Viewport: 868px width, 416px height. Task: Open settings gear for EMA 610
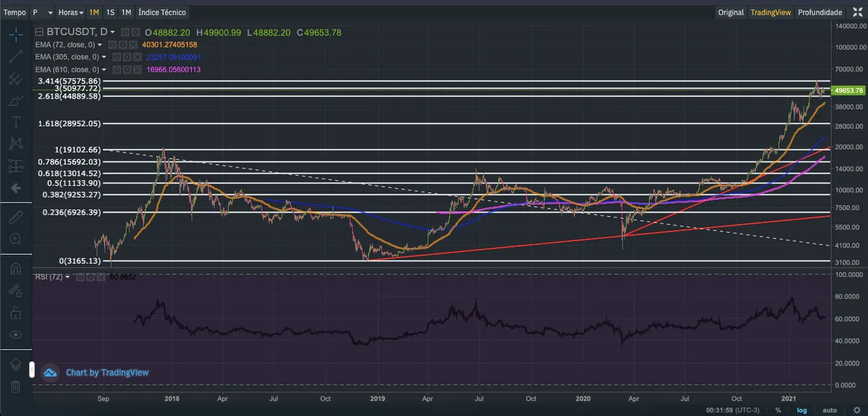point(127,70)
